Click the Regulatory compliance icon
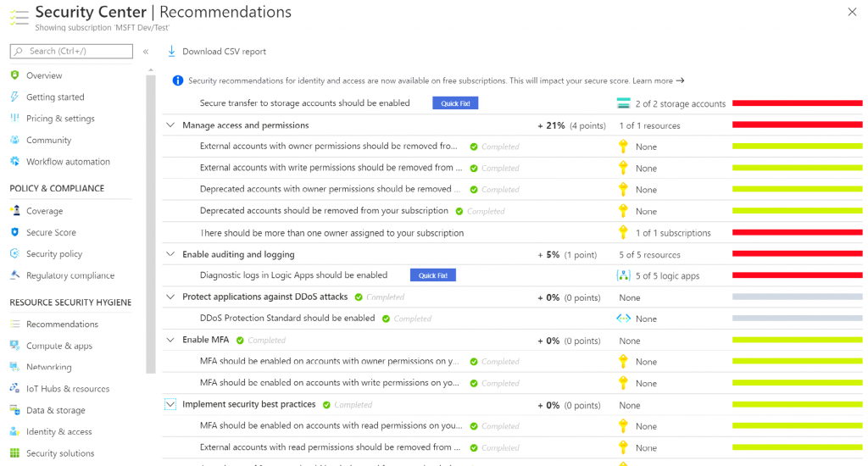The height and width of the screenshot is (466, 868). click(14, 275)
